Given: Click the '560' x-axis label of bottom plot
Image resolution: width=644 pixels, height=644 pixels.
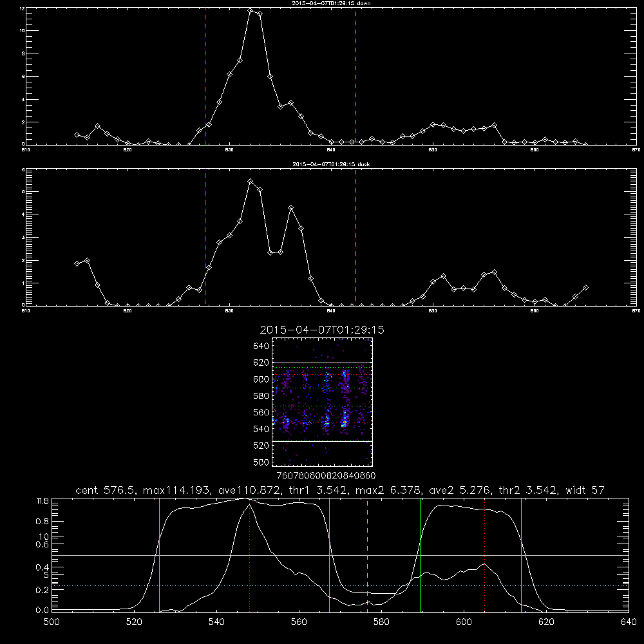Looking at the screenshot, I should [299, 622].
